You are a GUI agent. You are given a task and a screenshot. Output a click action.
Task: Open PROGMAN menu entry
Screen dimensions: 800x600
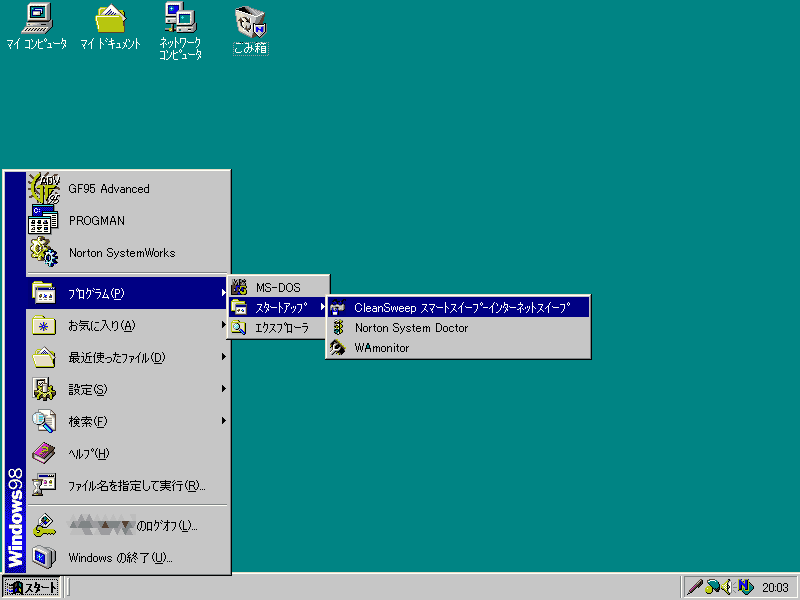(127, 220)
